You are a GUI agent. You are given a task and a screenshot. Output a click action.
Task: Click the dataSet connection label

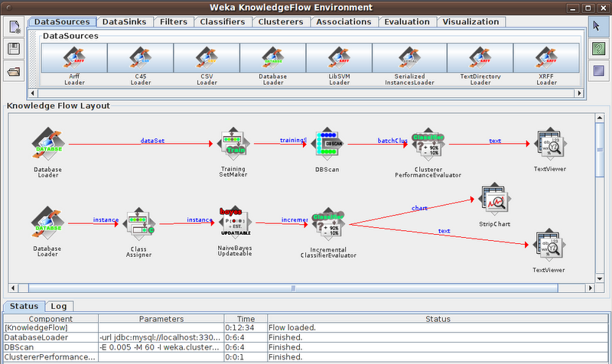coord(152,141)
